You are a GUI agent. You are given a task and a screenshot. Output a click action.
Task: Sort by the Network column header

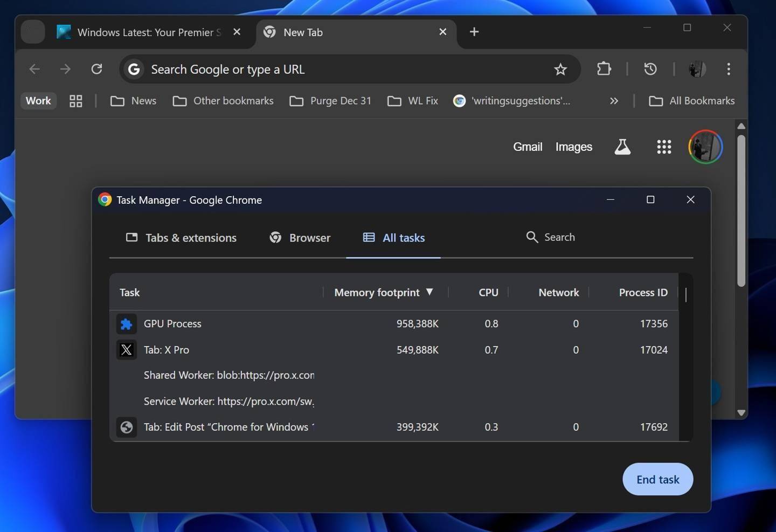click(x=558, y=292)
